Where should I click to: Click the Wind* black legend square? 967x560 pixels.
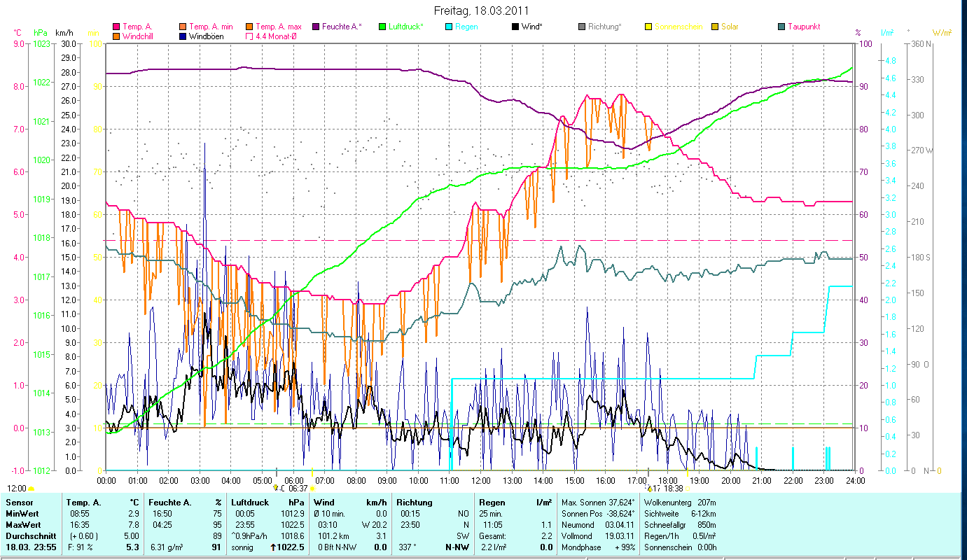[x=515, y=27]
